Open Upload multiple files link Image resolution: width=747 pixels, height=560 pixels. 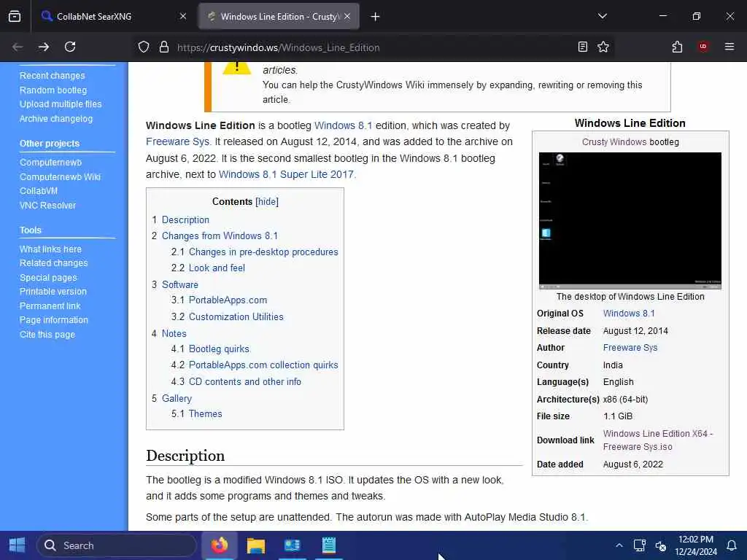61,104
